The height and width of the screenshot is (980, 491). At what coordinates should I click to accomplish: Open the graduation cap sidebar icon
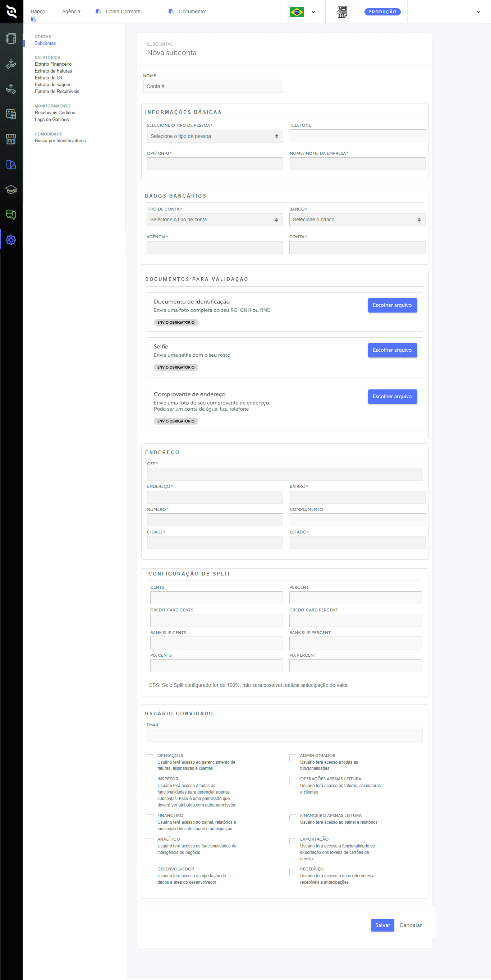[11, 189]
